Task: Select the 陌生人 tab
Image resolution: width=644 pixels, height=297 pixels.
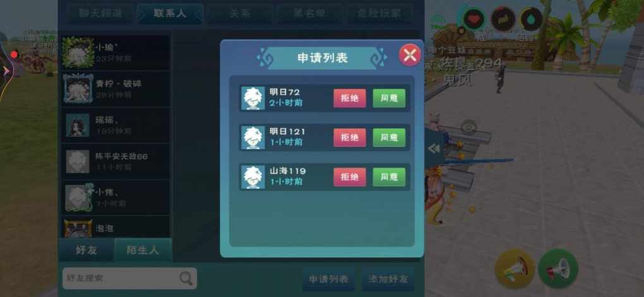Action: [x=143, y=250]
